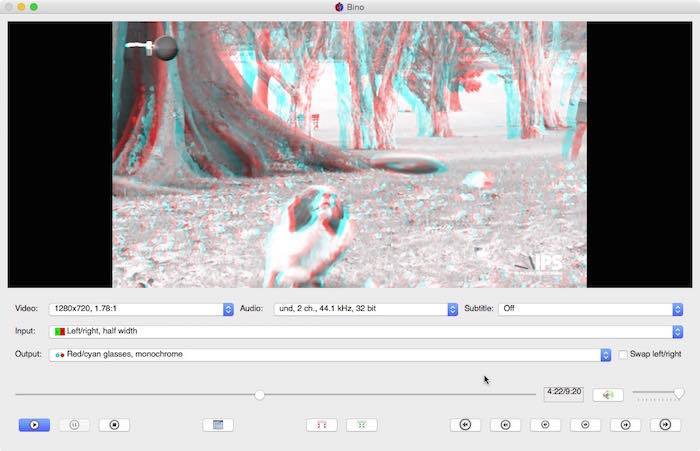The width and height of the screenshot is (700, 451).
Task: Click the red-icon button beside the fullscreen button
Action: click(322, 425)
